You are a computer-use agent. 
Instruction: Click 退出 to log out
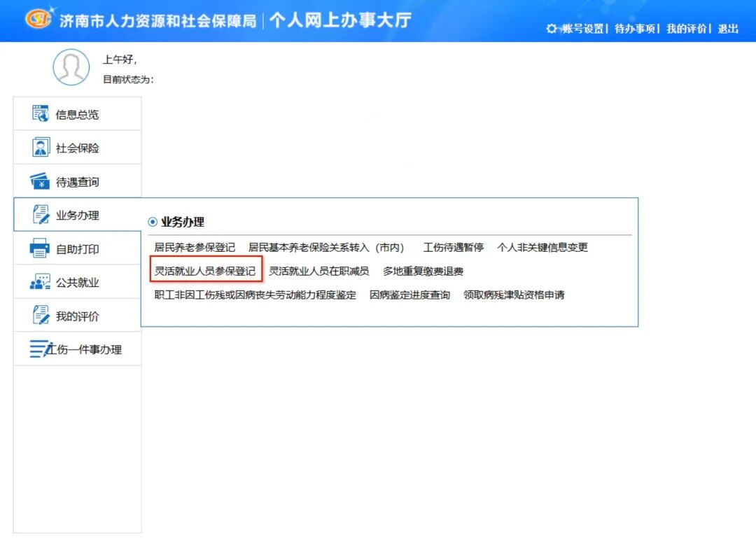pos(728,29)
